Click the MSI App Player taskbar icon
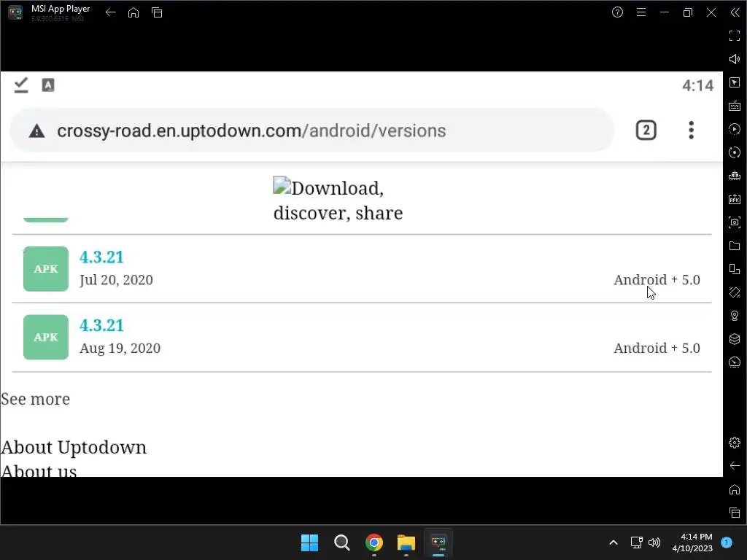Screen dimensions: 747x560 (x=438, y=542)
